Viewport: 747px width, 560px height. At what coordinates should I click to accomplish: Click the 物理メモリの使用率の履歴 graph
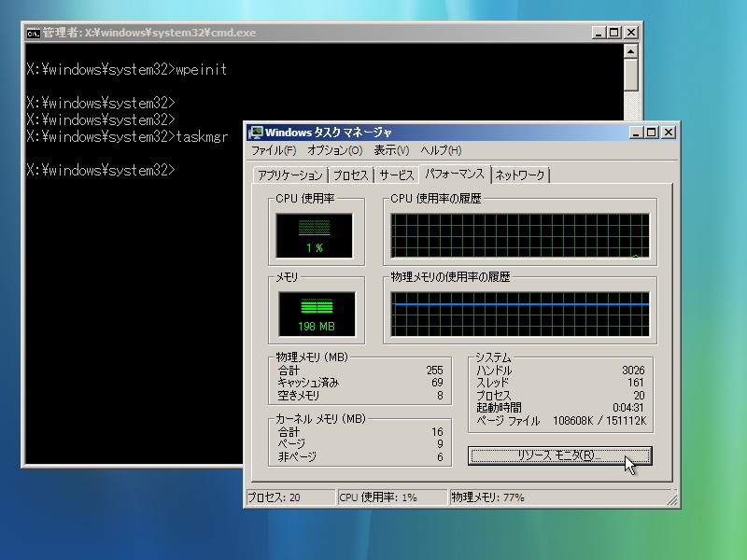pyautogui.click(x=520, y=315)
